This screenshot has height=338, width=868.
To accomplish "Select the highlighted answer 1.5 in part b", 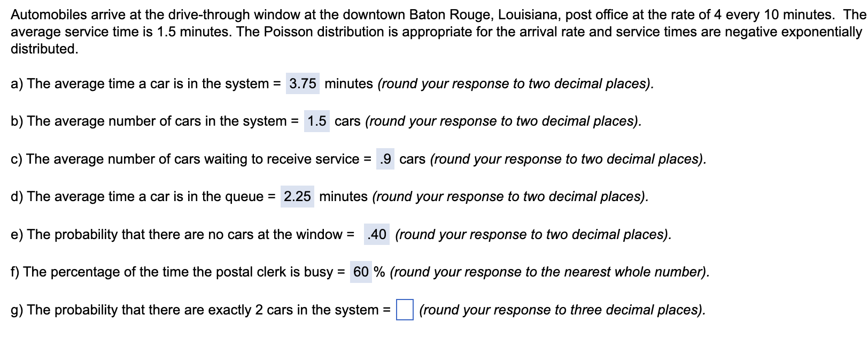I will point(316,121).
